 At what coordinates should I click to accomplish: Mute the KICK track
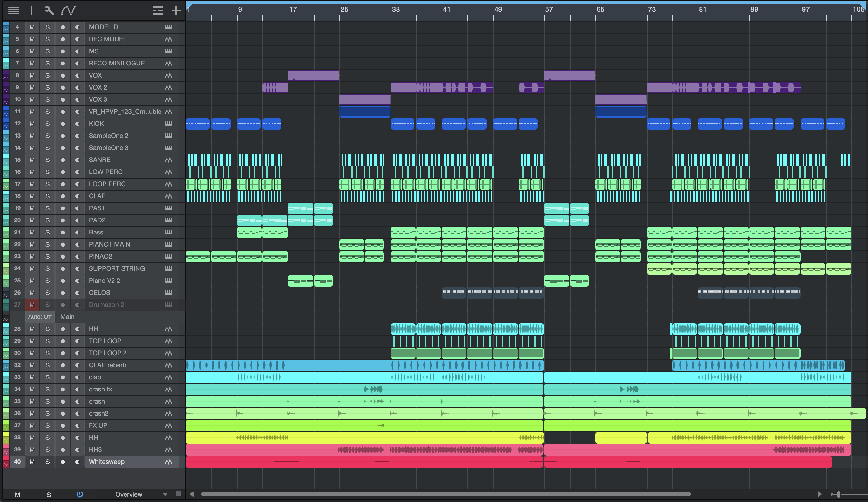[x=32, y=123]
